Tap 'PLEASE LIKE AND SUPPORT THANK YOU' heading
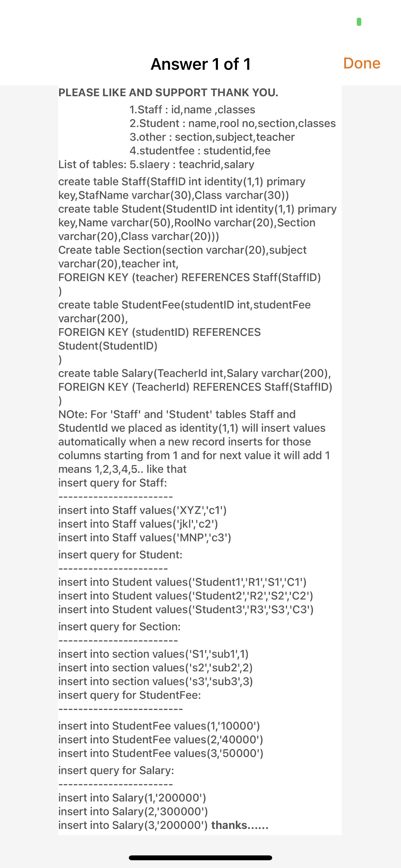The width and height of the screenshot is (401, 868). tap(168, 92)
